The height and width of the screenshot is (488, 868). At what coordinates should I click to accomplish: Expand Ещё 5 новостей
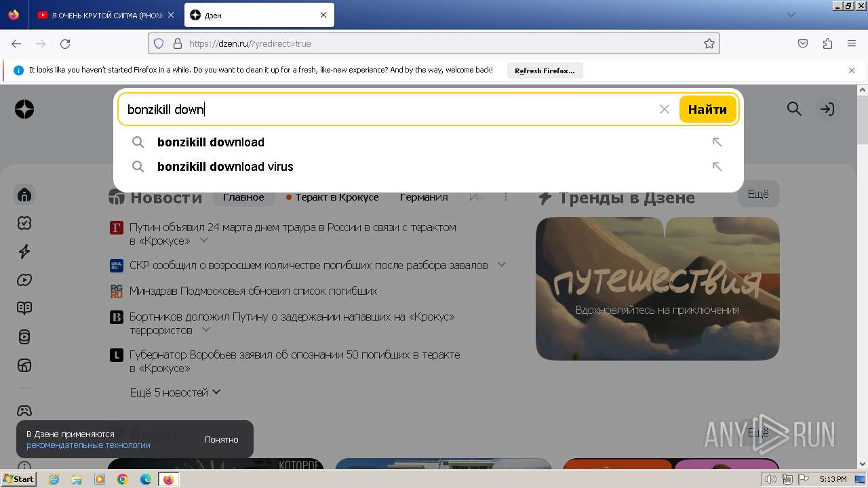point(176,392)
